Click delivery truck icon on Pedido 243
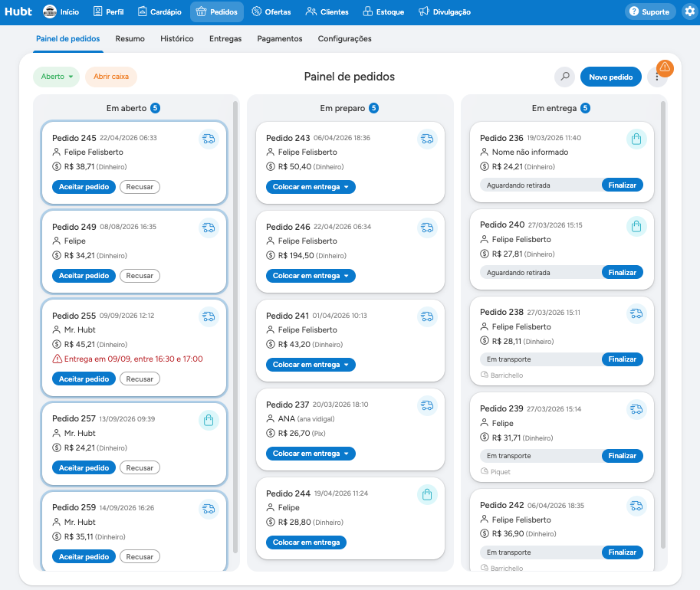This screenshot has height=590, width=700. pos(427,139)
